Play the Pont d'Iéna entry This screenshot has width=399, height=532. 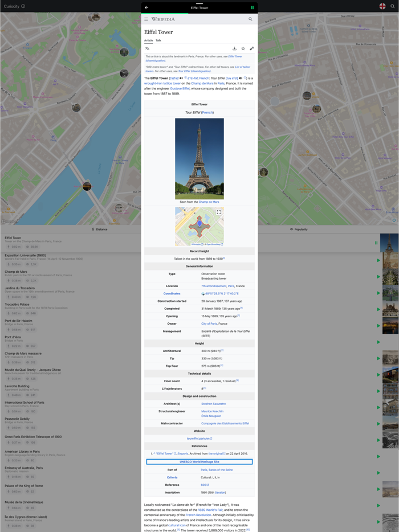378,342
